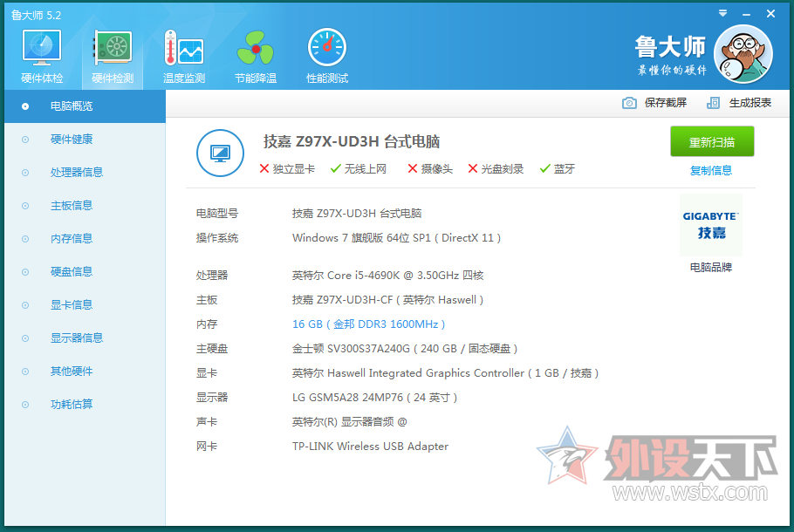Click the Z97X-UD3H-CF motherboard text

click(388, 300)
